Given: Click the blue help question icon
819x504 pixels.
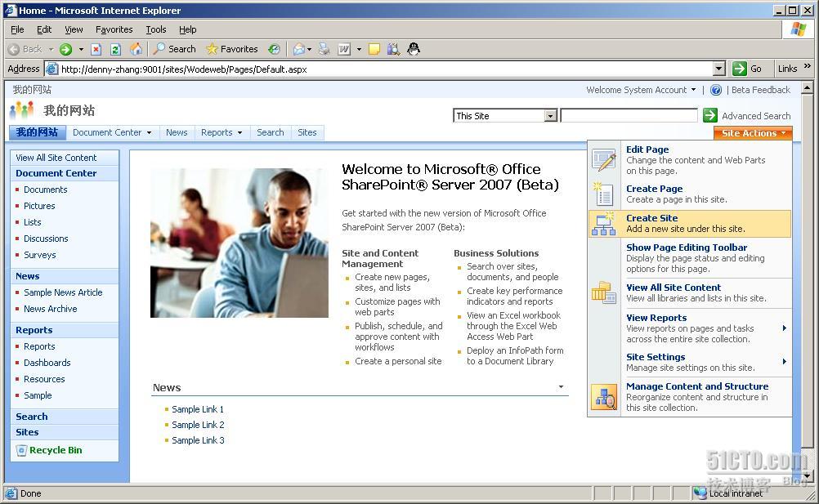Looking at the screenshot, I should (716, 90).
